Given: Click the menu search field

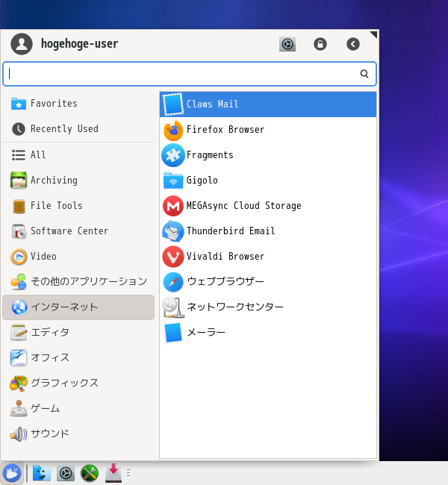Looking at the screenshot, I should click(x=190, y=74).
